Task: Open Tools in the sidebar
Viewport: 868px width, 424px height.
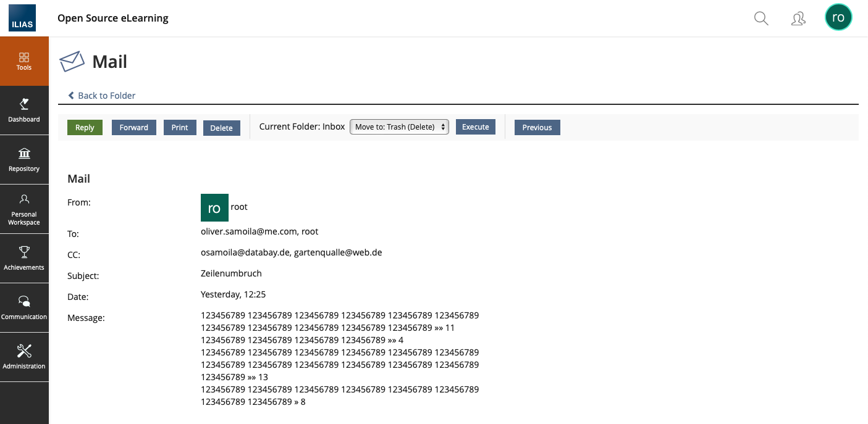Action: pos(24,61)
